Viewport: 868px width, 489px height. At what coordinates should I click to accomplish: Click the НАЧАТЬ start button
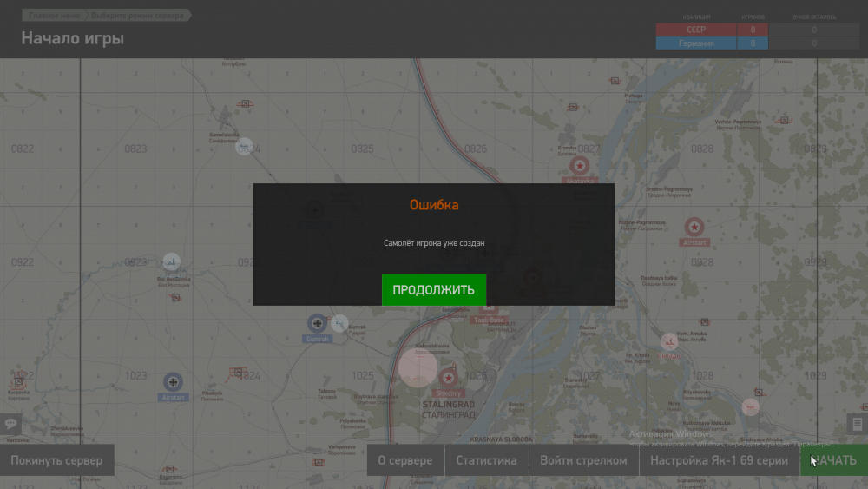[834, 460]
